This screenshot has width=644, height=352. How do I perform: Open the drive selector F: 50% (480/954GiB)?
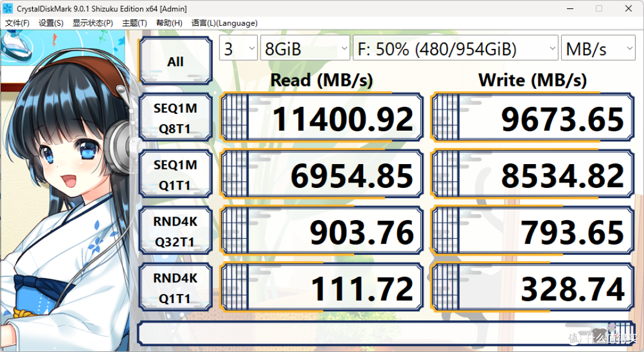point(456,48)
